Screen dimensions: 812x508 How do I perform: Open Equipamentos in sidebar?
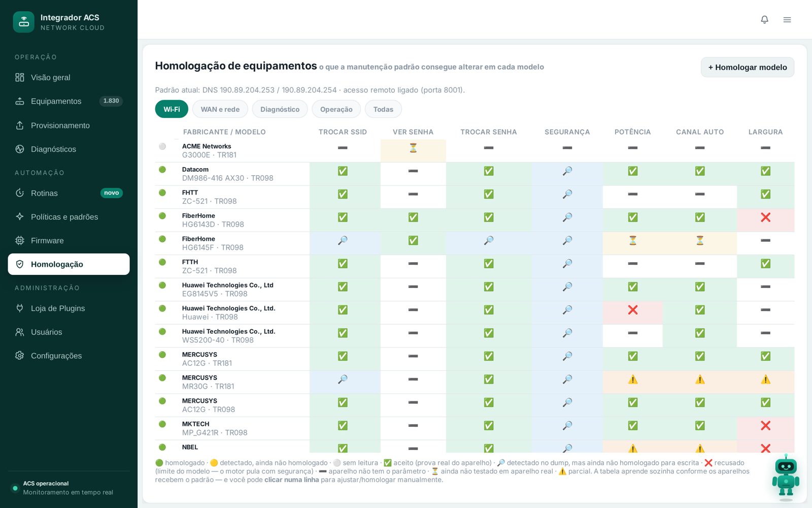tap(69, 101)
